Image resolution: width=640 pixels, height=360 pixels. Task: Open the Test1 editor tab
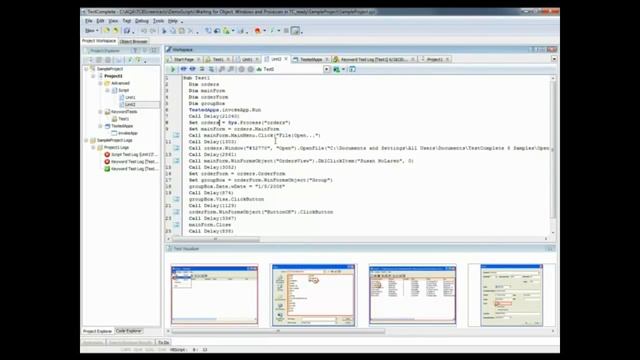click(218, 60)
